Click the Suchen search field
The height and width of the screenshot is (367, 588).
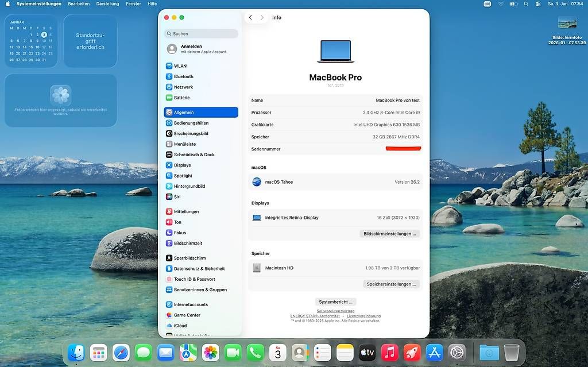coord(201,33)
